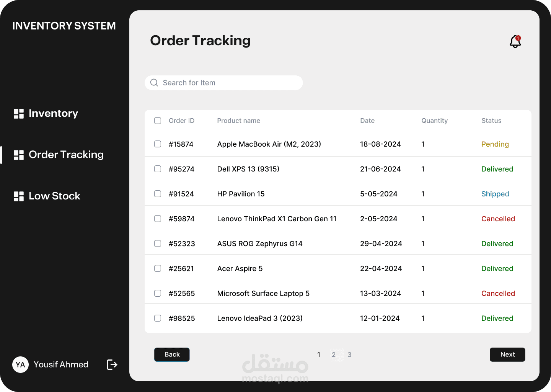551x392 pixels.
Task: Click the Quantity column header
Action: (x=434, y=121)
